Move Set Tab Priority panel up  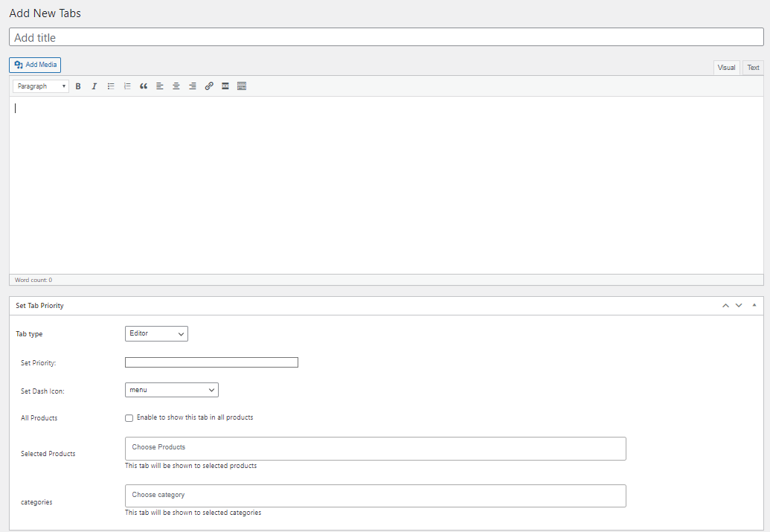pos(725,306)
